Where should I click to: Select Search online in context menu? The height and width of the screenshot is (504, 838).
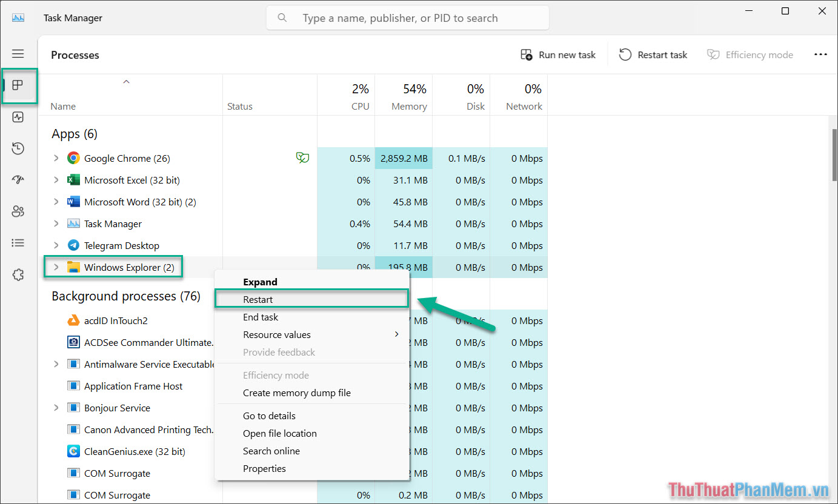tap(312, 451)
